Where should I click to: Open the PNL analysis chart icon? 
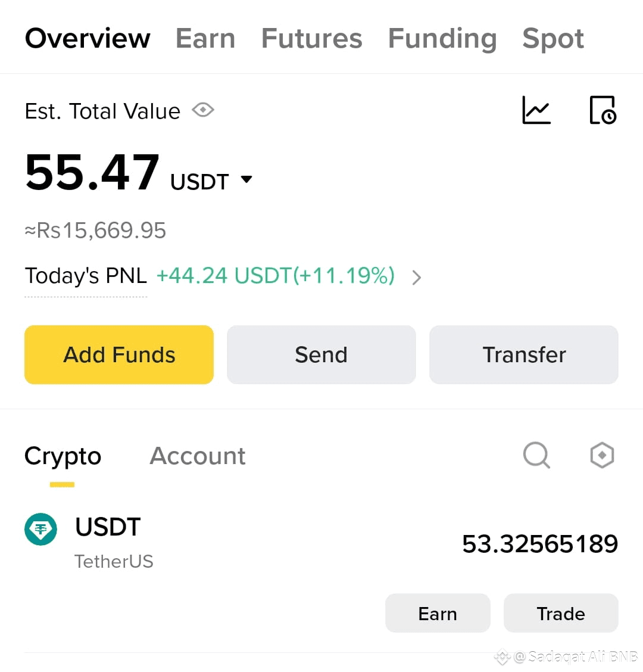(536, 110)
